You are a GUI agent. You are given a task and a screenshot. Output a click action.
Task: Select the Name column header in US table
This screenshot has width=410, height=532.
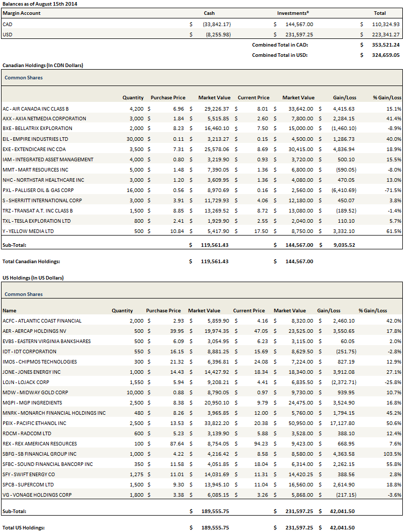tap(9, 311)
